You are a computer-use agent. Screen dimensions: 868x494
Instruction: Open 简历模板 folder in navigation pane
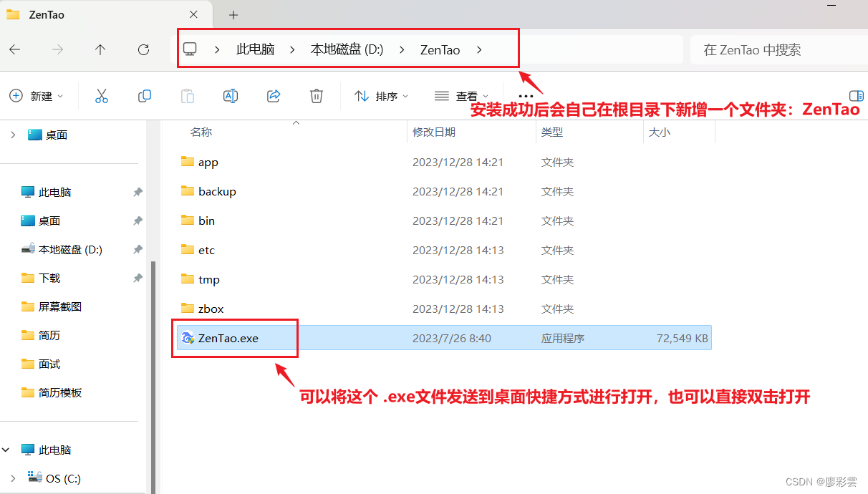point(60,393)
